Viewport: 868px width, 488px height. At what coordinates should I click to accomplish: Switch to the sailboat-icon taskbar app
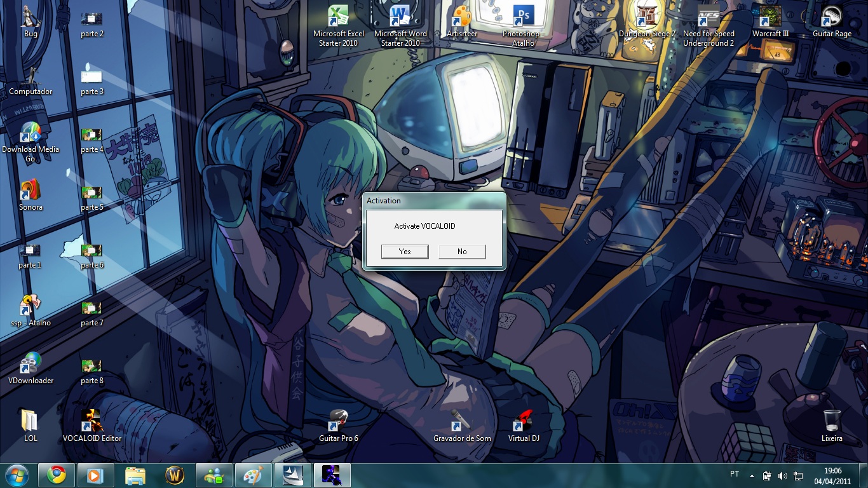pos(293,475)
